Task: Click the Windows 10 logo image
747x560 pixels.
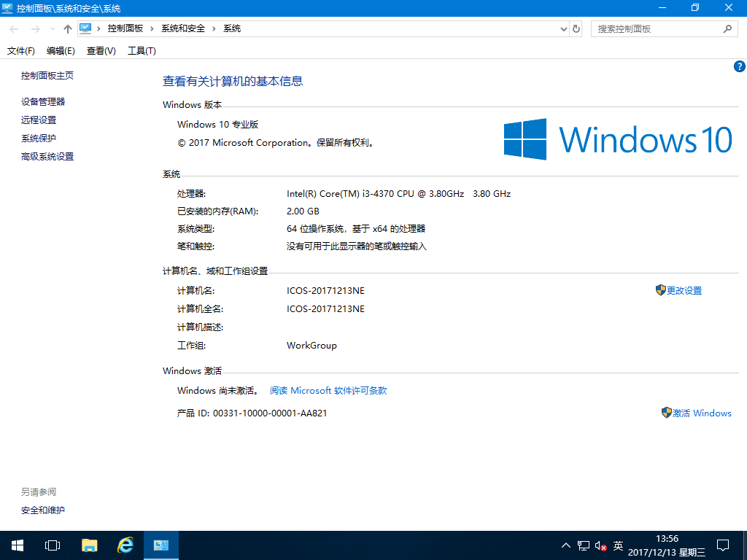Action: pyautogui.click(x=618, y=139)
